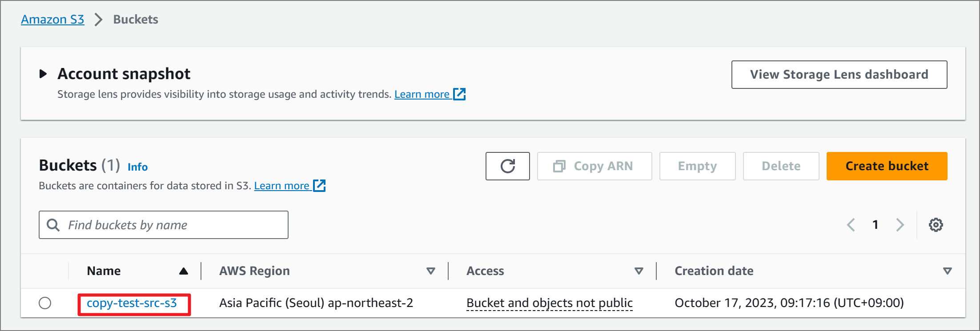Click the Copy ARN button
Viewport: 980px width, 331px height.
click(x=594, y=166)
